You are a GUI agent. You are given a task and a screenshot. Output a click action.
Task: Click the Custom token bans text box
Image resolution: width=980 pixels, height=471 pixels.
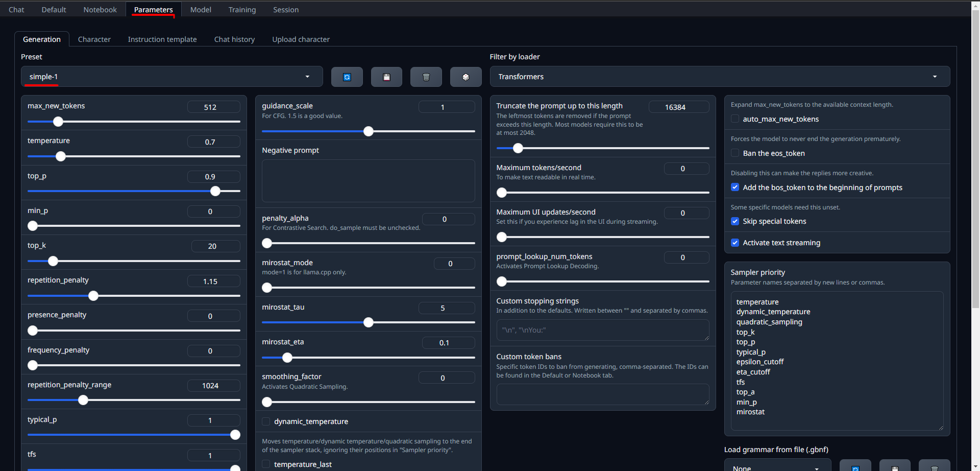click(x=603, y=394)
